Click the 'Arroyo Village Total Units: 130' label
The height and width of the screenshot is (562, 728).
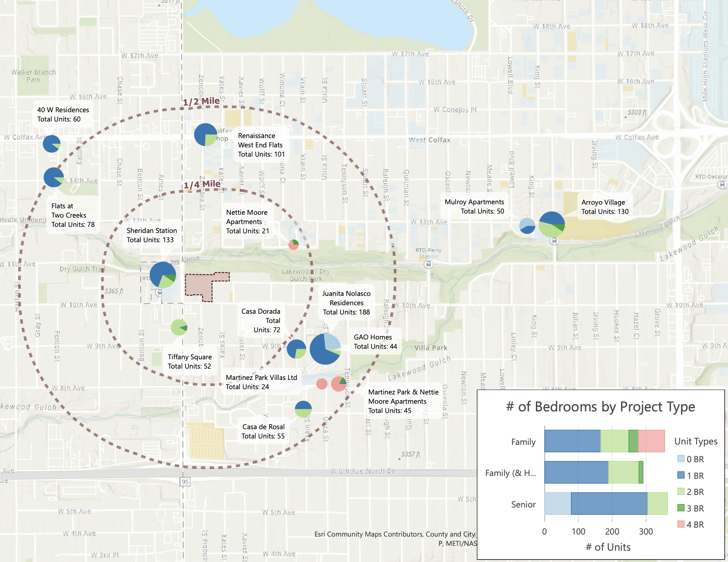(x=605, y=207)
